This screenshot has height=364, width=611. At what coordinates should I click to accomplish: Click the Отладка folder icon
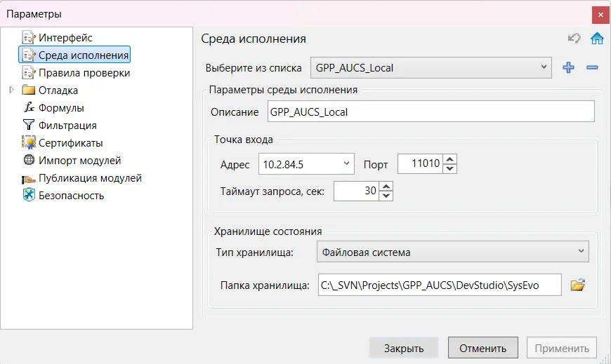pyautogui.click(x=29, y=90)
